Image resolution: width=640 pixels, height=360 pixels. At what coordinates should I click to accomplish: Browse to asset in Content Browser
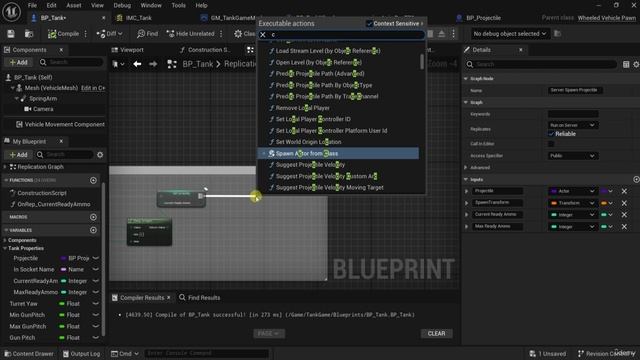pos(29,34)
